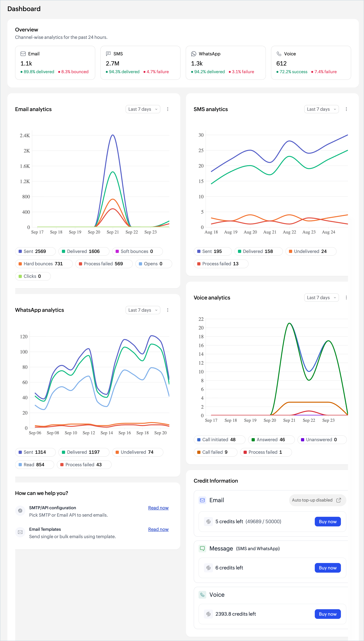Click the SMS chat bubble icon in Overview
This screenshot has height=641, width=364.
108,54
